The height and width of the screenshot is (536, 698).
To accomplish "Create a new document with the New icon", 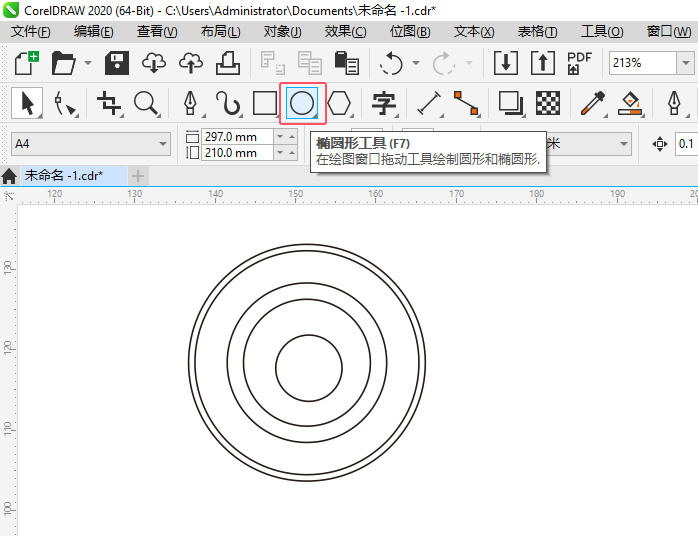I will (x=27, y=63).
